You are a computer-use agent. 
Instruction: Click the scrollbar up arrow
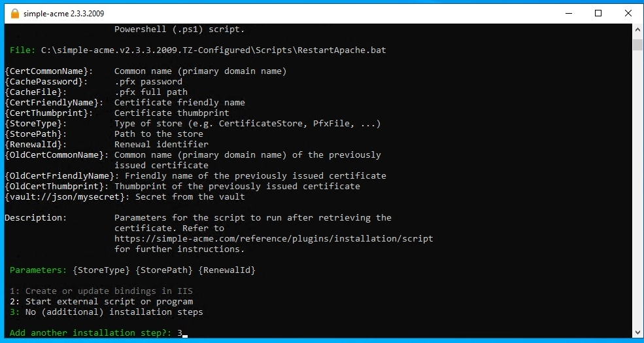(x=637, y=29)
